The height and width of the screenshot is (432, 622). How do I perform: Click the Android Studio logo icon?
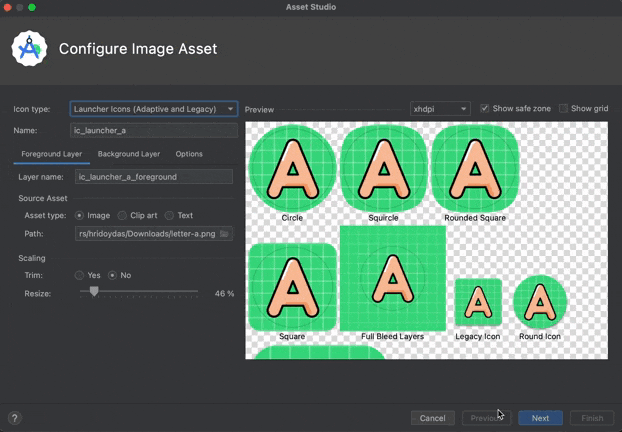coord(29,48)
